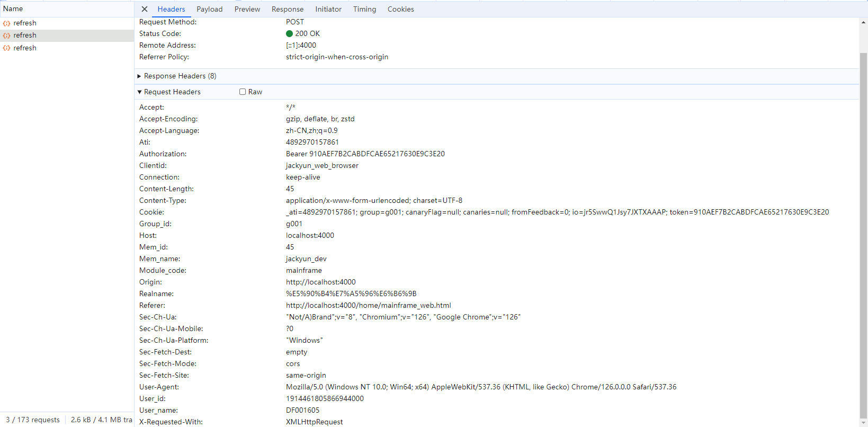
Task: Click the Group_id value g001
Action: pyautogui.click(x=294, y=224)
